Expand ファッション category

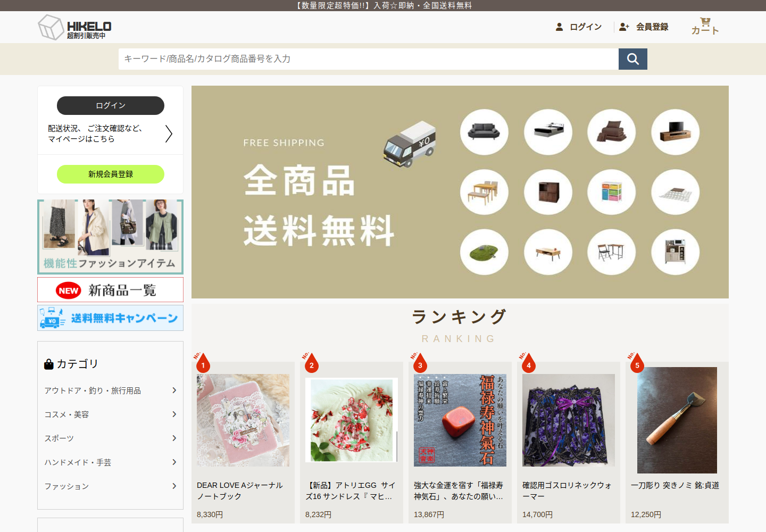111,486
